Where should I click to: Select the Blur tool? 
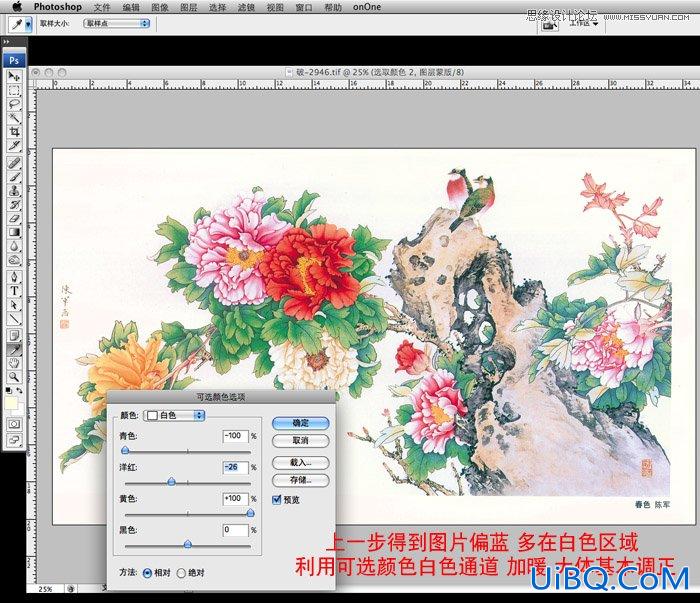[x=14, y=246]
